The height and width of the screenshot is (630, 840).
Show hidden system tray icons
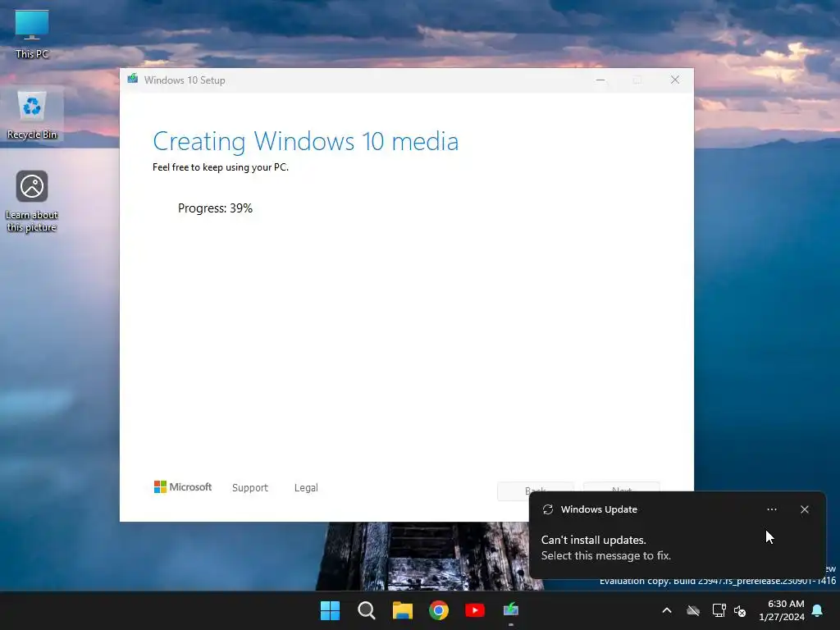[x=667, y=610]
